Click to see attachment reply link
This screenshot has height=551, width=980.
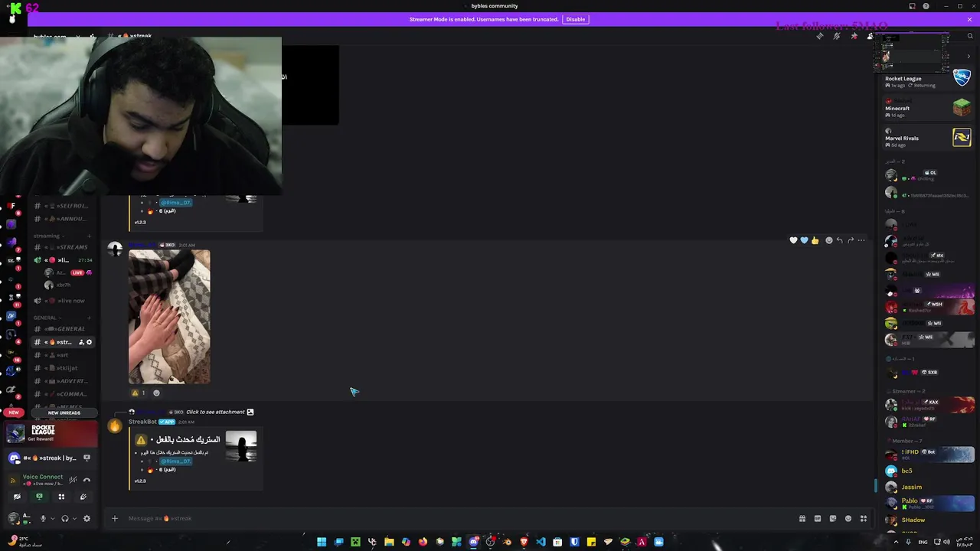point(215,412)
